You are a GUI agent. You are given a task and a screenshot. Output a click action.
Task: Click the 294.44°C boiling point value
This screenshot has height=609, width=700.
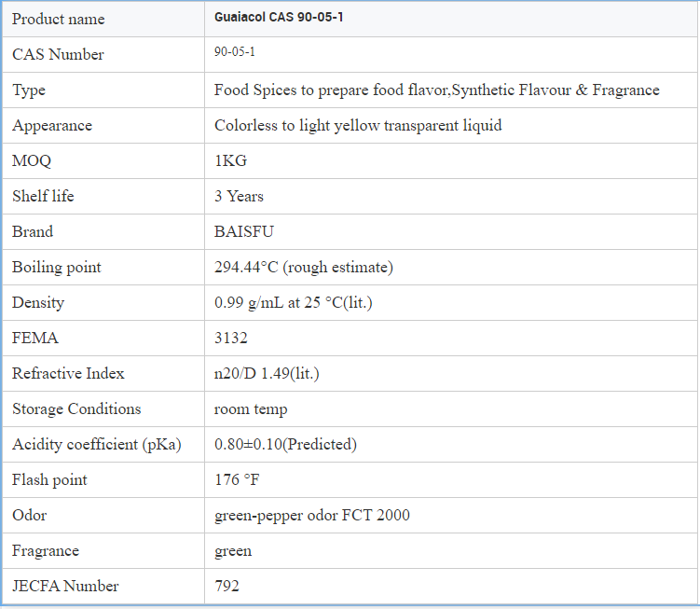pyautogui.click(x=303, y=268)
